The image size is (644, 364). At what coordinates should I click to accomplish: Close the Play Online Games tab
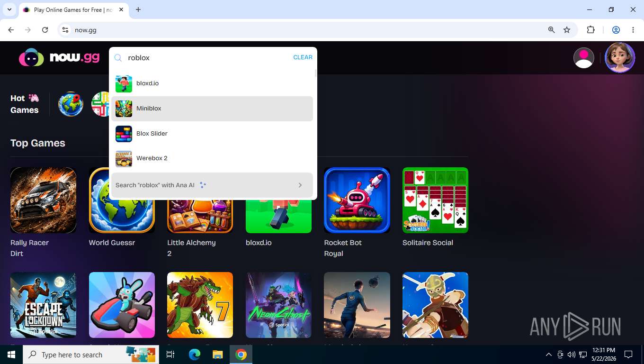tap(120, 9)
